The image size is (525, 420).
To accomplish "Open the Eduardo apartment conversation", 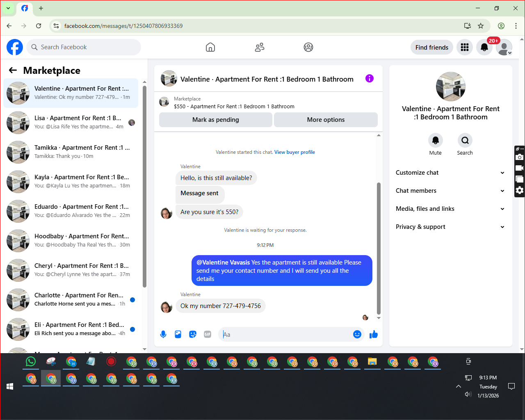I will pos(71,211).
